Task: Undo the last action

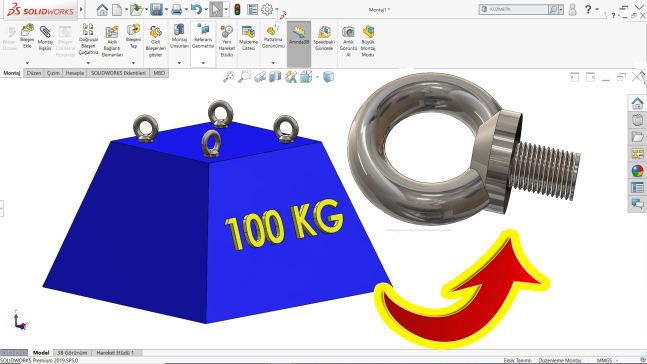Action: click(196, 9)
